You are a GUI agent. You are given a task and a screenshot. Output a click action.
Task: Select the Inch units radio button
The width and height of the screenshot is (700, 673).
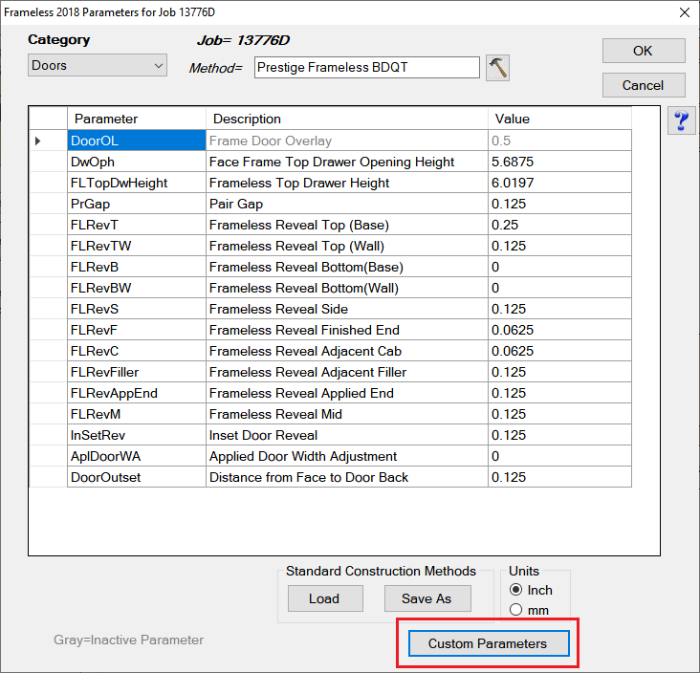tap(516, 590)
